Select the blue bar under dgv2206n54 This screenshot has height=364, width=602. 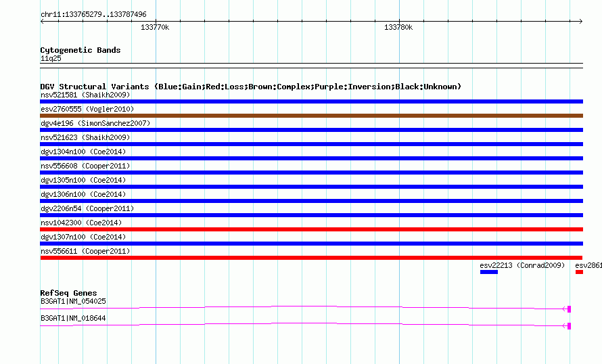point(311,215)
